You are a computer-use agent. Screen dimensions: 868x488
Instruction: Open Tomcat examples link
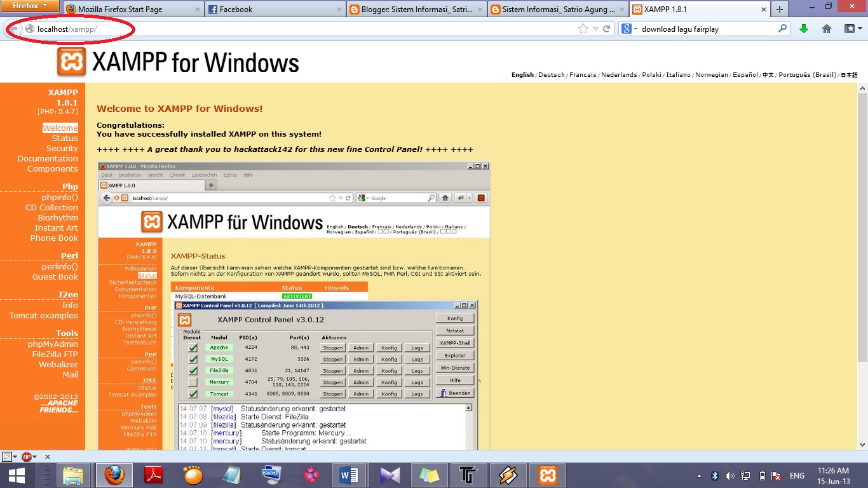[44, 315]
